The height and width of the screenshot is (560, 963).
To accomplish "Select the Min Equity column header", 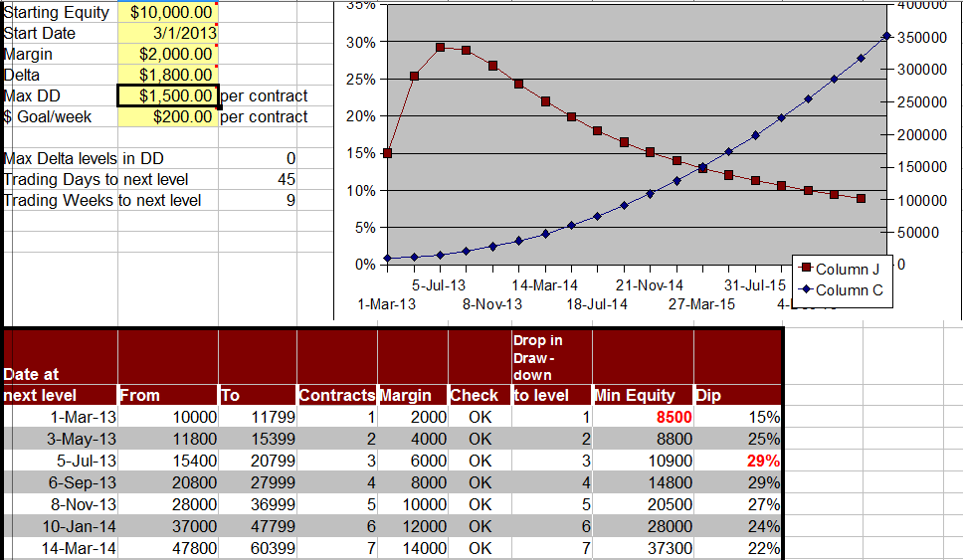I will (635, 395).
